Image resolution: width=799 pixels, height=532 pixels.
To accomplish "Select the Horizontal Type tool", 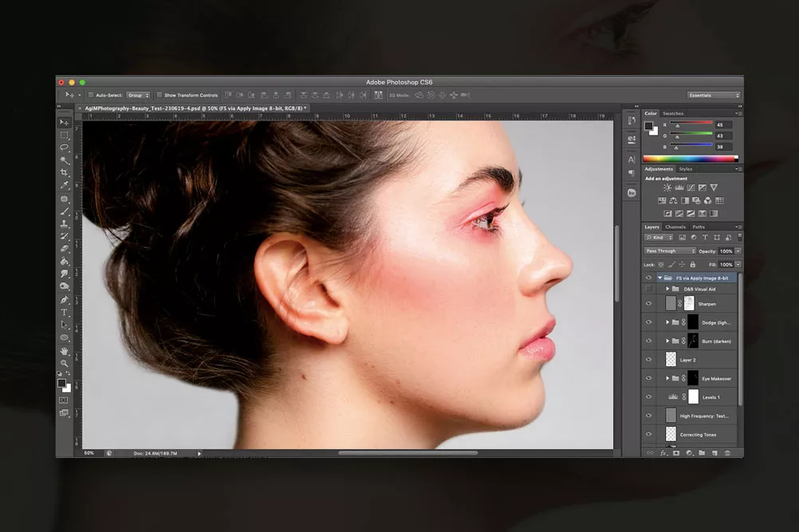I will pos(65,313).
